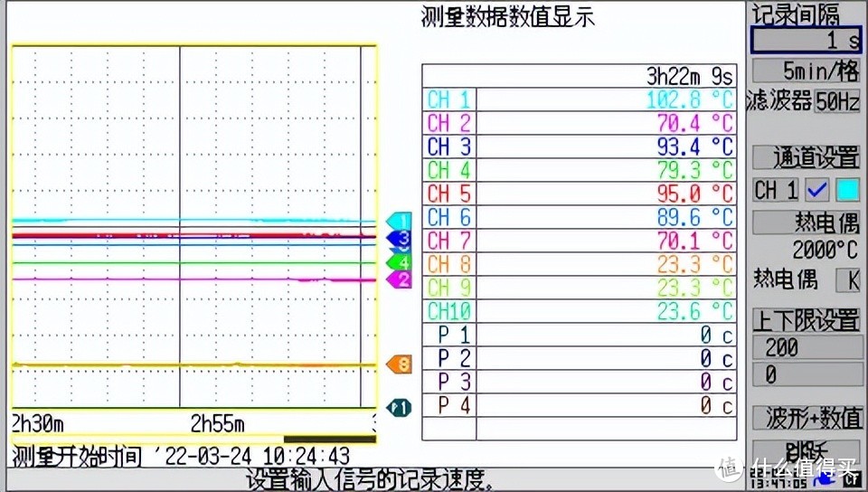The width and height of the screenshot is (868, 492).
Task: Change the 热电偶 input type below CH 1
Action: click(806, 222)
